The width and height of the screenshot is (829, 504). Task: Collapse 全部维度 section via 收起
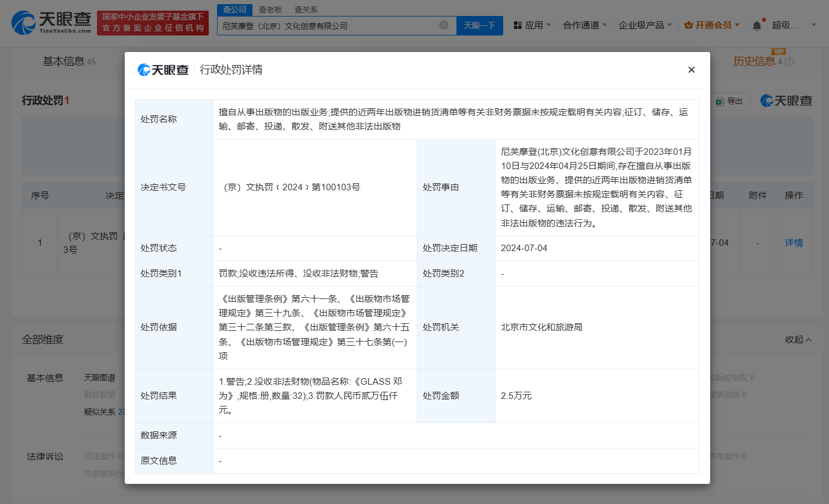(x=795, y=340)
